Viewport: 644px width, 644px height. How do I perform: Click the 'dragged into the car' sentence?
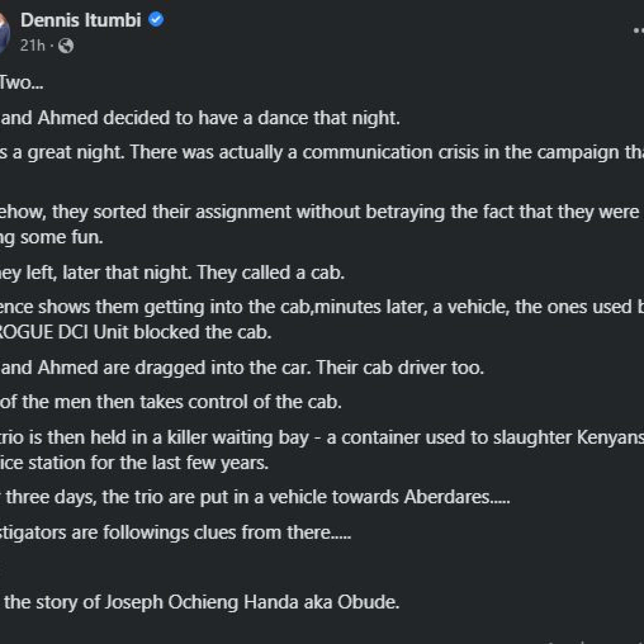(242, 368)
